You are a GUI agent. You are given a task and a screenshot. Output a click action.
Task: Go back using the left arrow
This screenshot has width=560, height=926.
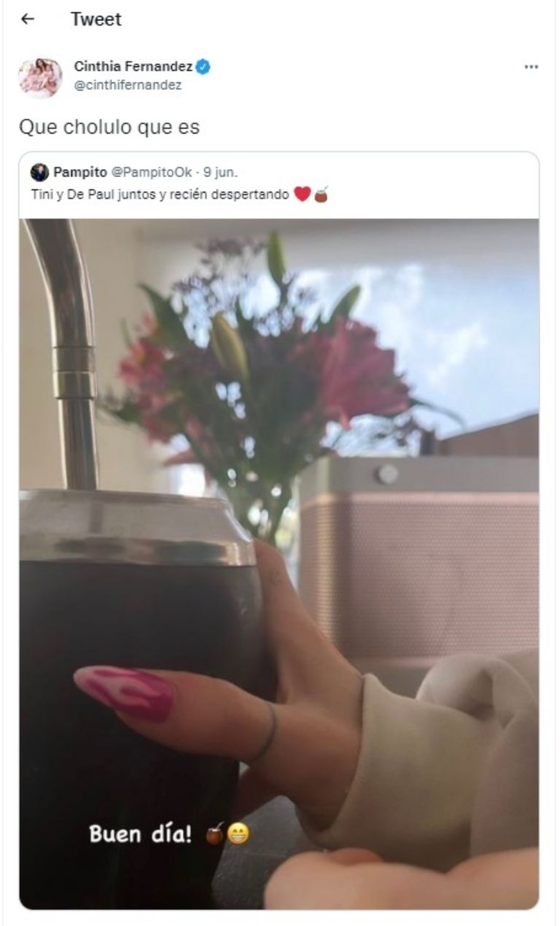click(28, 19)
